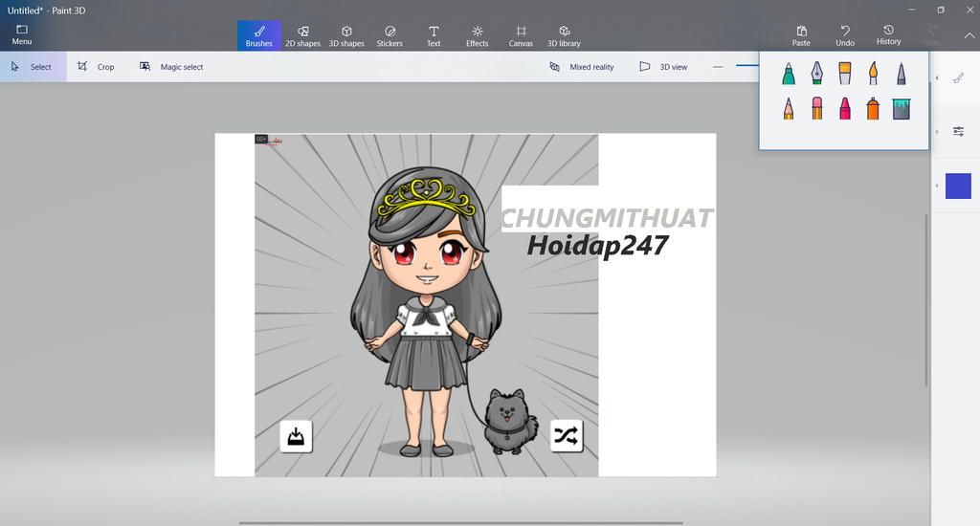
Task: Toggle the 3D view
Action: click(663, 67)
